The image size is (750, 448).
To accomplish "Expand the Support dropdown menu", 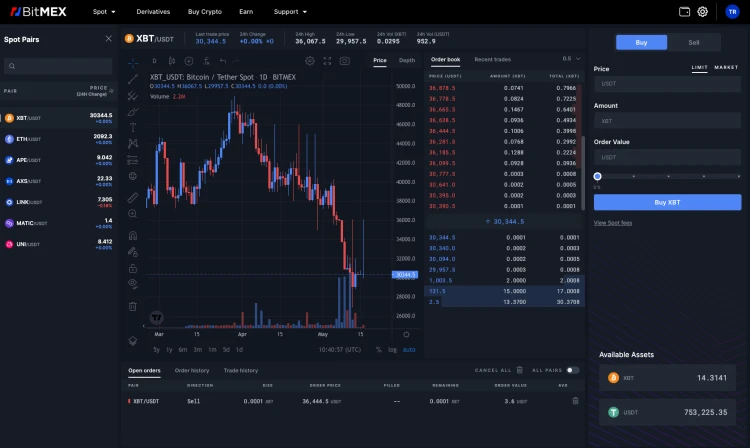I will tap(290, 11).
